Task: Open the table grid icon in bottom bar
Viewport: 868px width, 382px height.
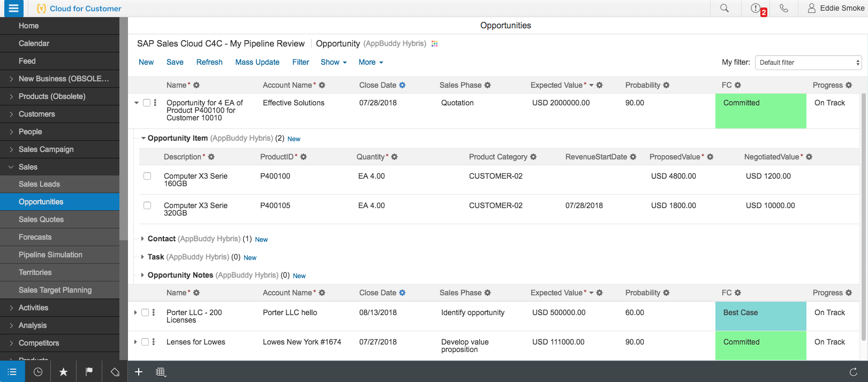Action: click(161, 372)
